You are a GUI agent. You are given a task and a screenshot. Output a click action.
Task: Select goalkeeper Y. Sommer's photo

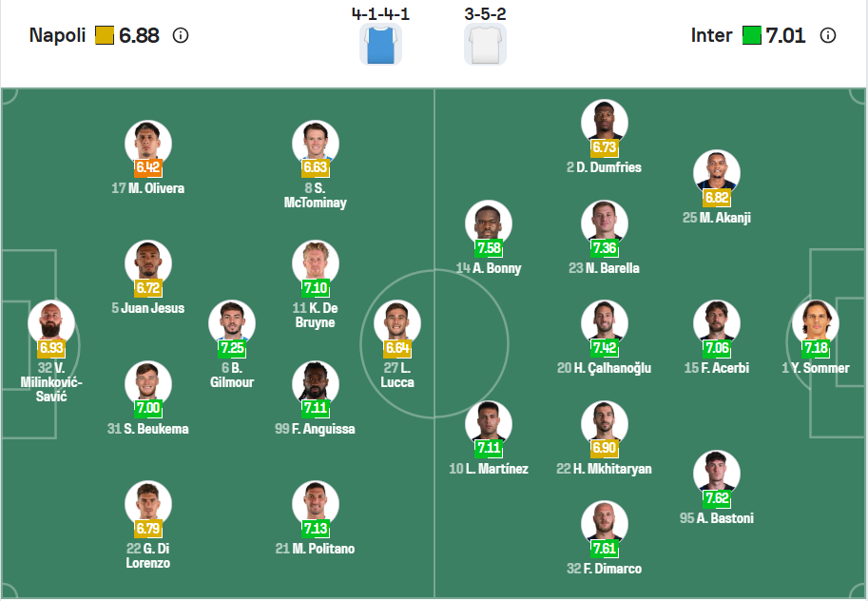[816, 321]
